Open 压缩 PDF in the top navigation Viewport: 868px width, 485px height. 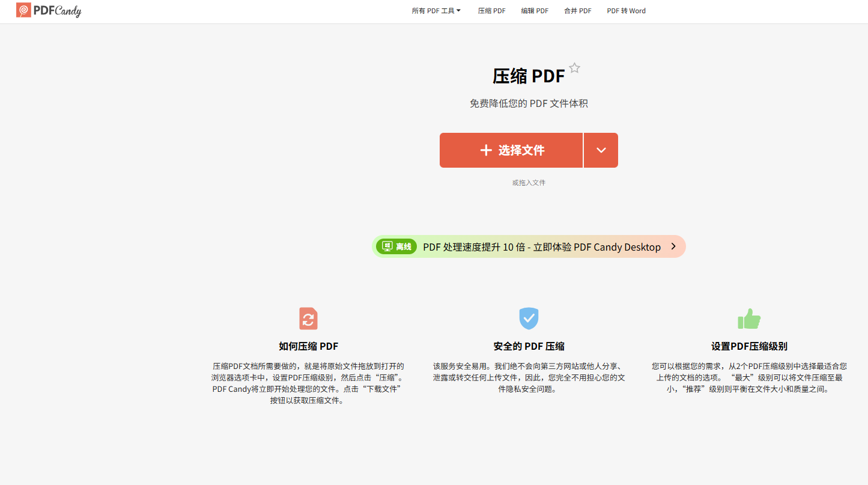click(492, 11)
